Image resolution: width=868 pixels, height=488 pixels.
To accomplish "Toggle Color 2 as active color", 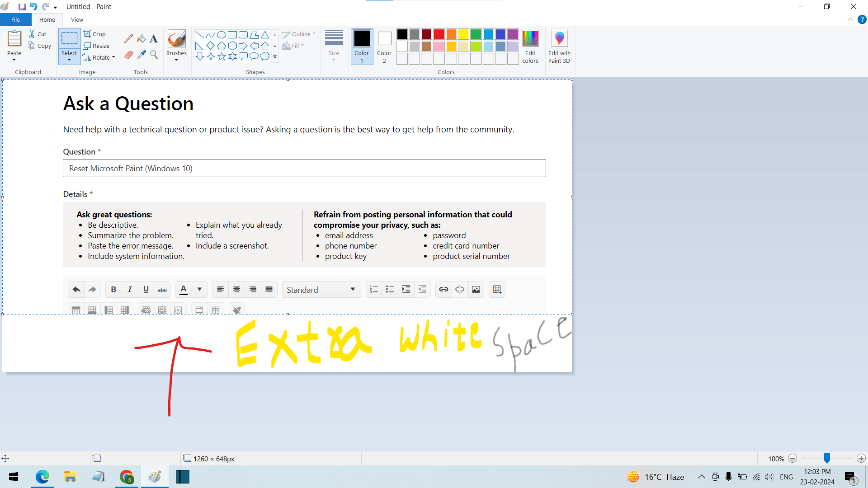I will pos(384,47).
